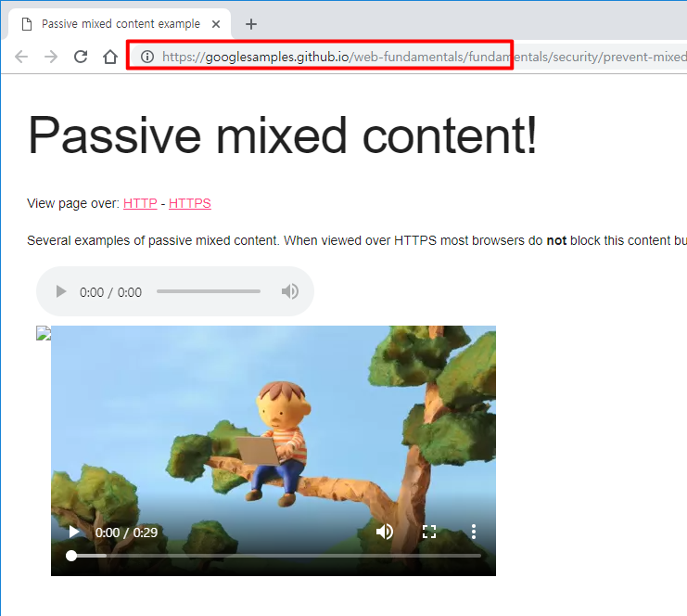The image size is (687, 616).
Task: Play the video
Action: [x=74, y=532]
